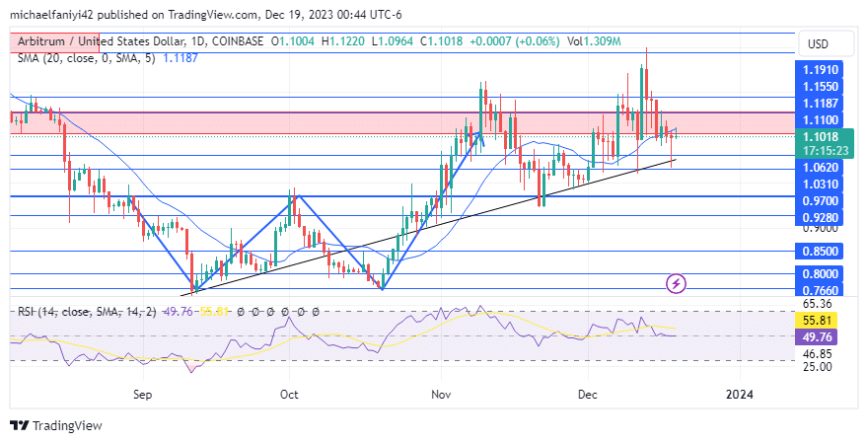Click the Vol 1.309M volume readout
Screen dimensions: 868x443
click(x=594, y=41)
